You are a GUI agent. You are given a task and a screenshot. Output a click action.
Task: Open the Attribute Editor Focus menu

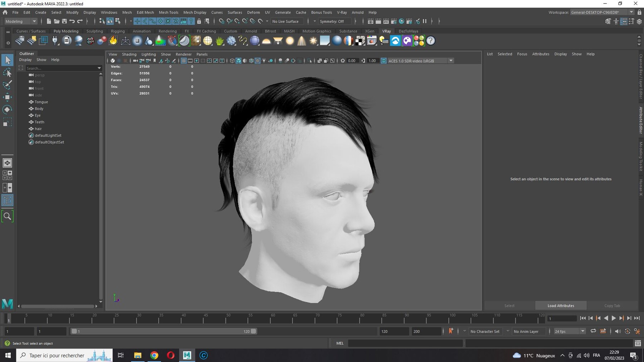[x=522, y=54]
